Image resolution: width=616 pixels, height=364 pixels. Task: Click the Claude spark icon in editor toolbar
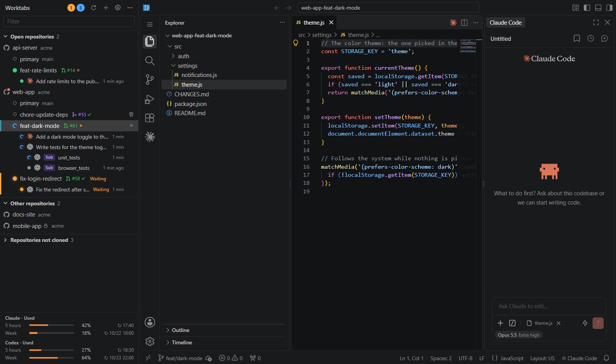pos(453,23)
